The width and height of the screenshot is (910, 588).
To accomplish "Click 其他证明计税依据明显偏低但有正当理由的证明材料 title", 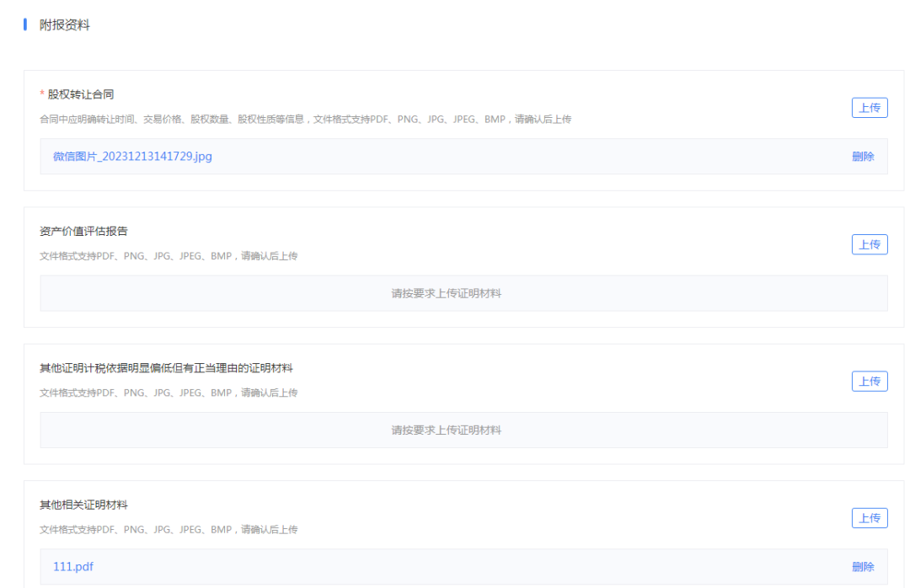I will point(166,368).
